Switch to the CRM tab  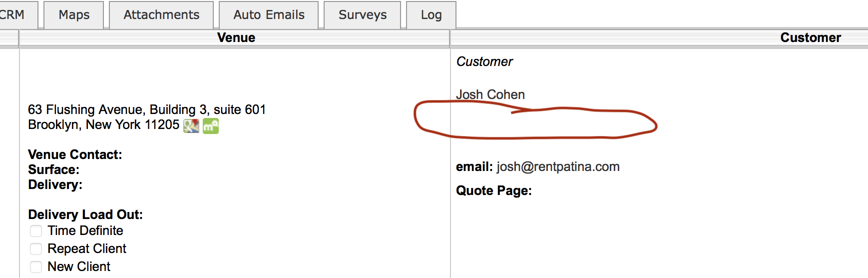coord(12,15)
